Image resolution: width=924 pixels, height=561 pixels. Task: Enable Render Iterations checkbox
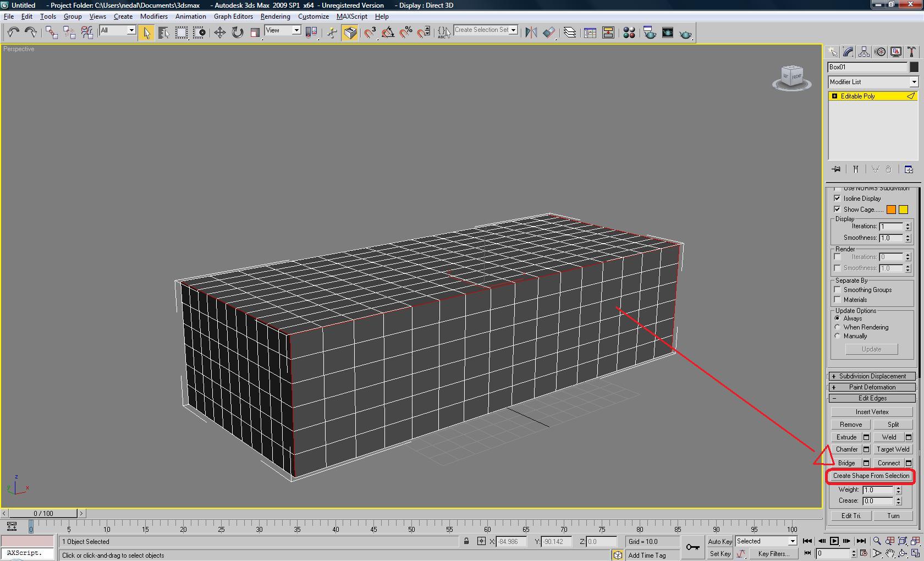point(837,256)
